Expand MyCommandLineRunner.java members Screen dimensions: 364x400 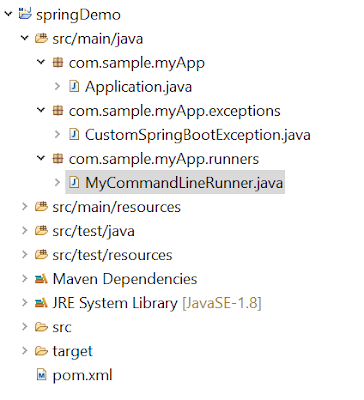pos(57,183)
